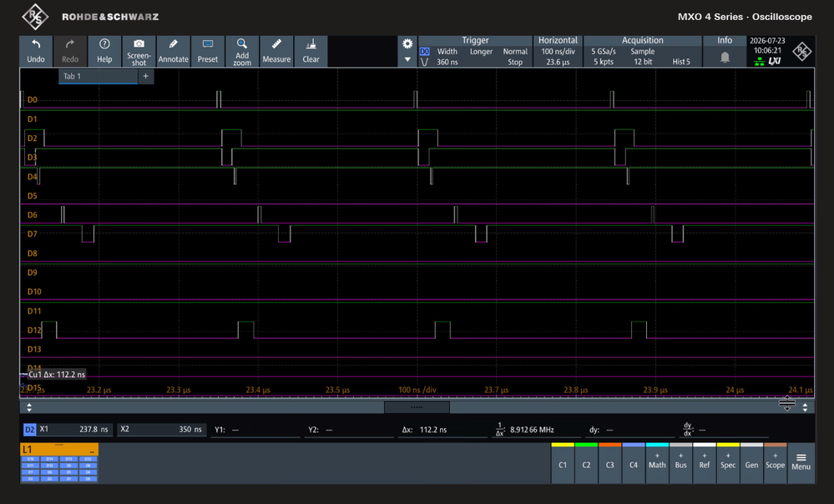The height and width of the screenshot is (504, 834).
Task: Toggle channel C1 on
Action: click(x=563, y=462)
